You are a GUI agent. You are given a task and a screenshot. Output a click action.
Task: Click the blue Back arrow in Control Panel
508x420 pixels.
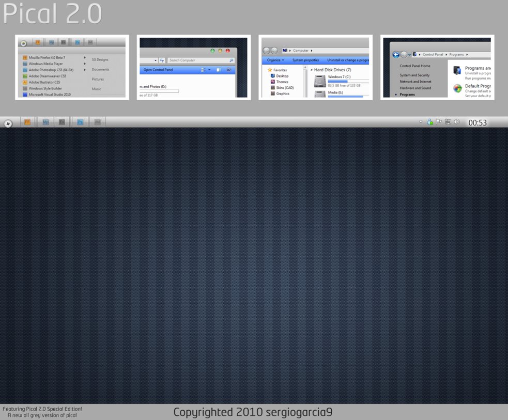point(396,54)
